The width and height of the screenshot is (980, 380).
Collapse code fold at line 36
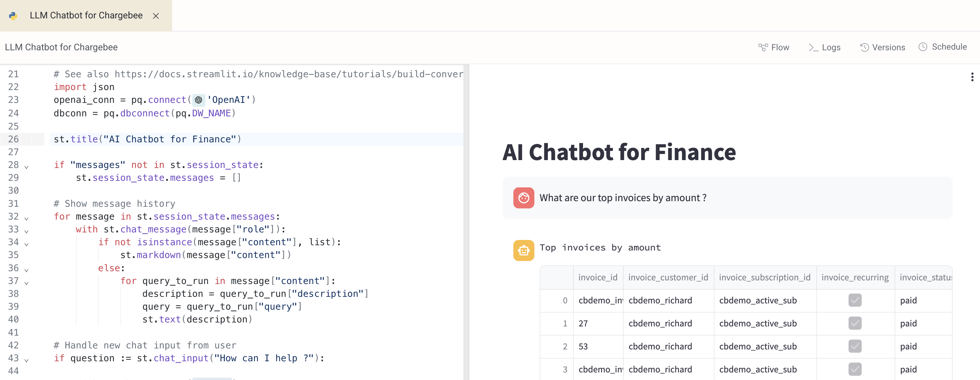tap(26, 270)
